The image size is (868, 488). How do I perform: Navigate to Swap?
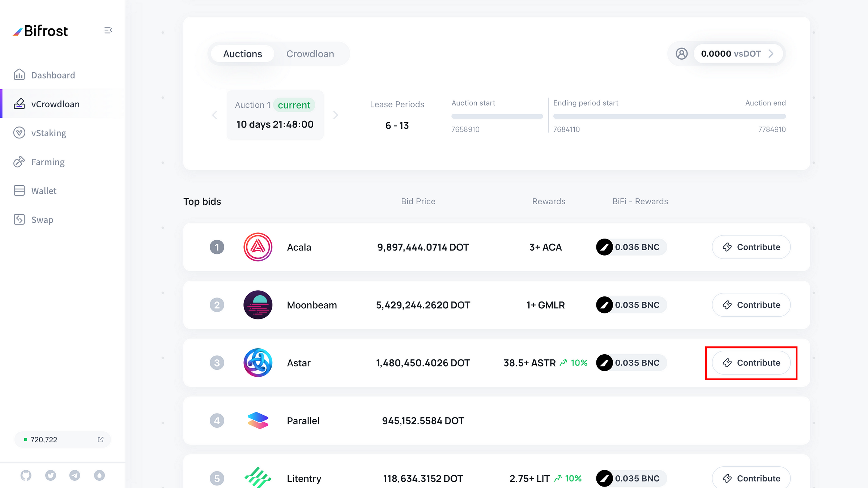point(42,219)
